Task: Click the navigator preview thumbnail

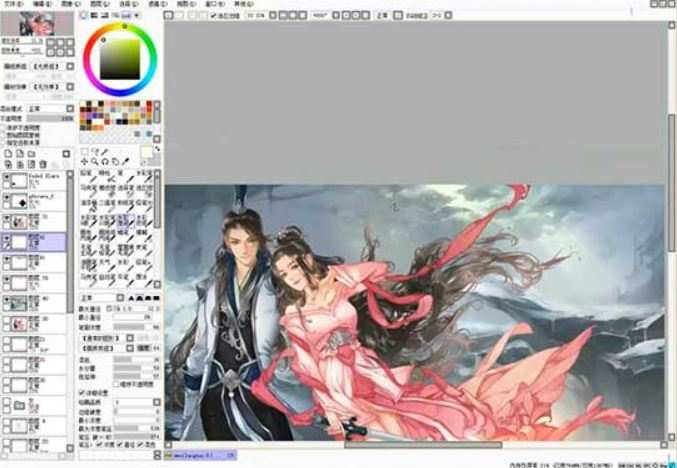Action: click(x=37, y=22)
